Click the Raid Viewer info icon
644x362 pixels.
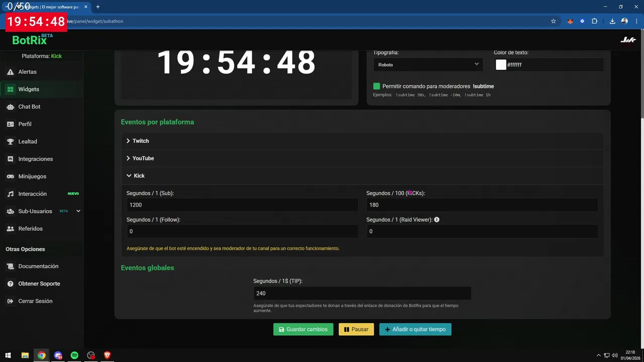click(x=437, y=220)
